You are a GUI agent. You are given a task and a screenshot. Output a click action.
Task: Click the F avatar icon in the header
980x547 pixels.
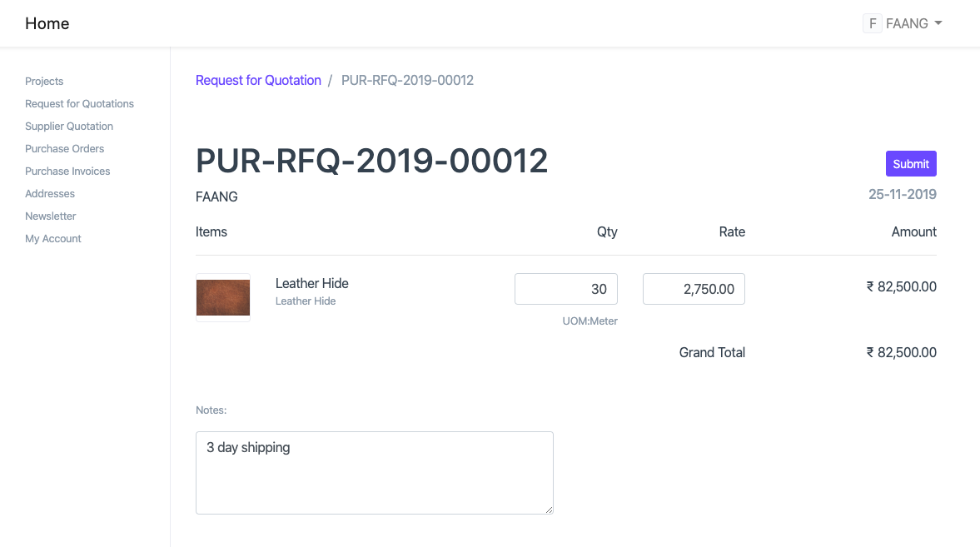871,23
